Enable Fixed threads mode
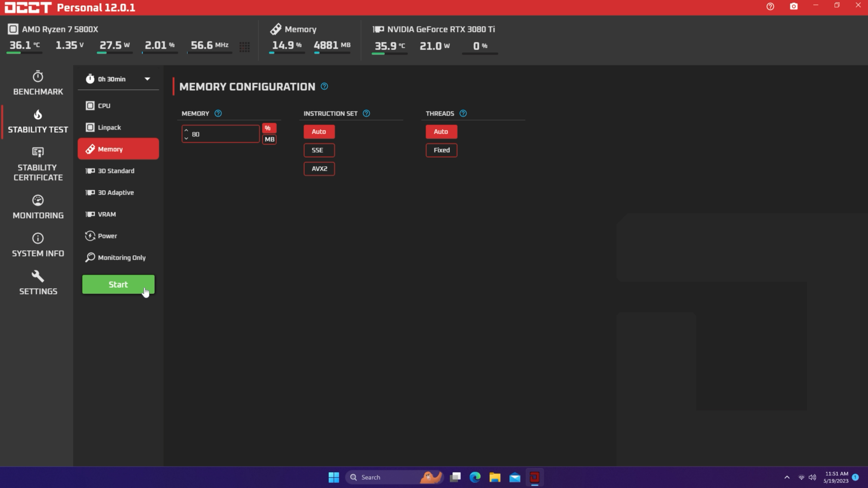Viewport: 868px width, 488px height. [441, 150]
